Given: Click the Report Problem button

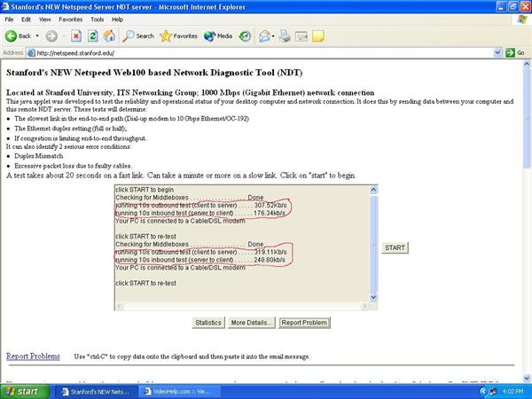Looking at the screenshot, I should (304, 323).
